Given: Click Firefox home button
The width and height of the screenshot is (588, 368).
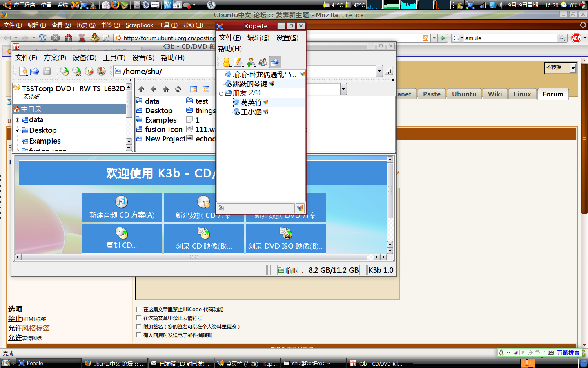Looking at the screenshot, I should 69,38.
